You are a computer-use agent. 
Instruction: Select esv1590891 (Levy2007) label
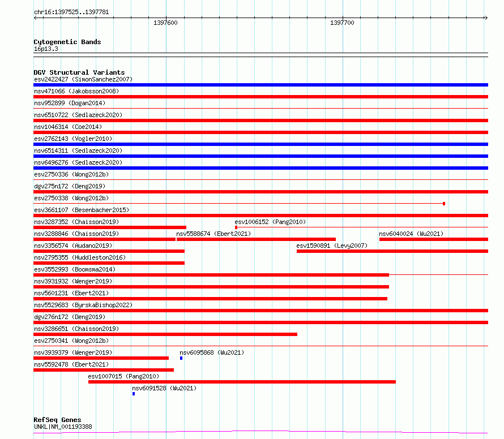332,246
